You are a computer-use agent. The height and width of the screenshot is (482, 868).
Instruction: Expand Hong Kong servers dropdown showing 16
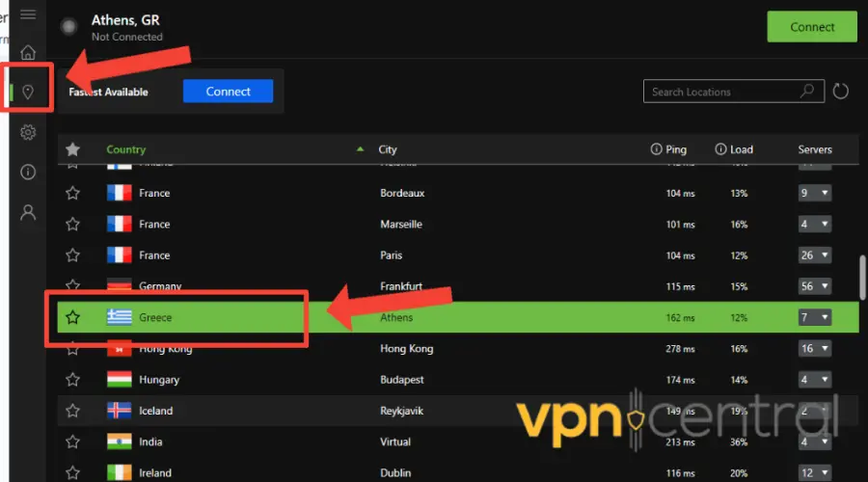814,348
